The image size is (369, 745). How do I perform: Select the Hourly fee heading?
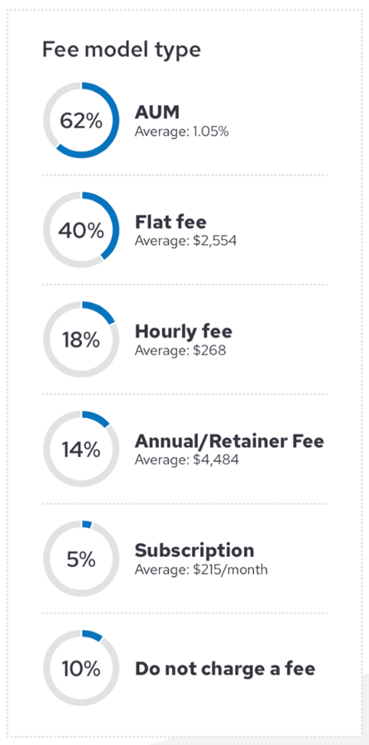coord(183,331)
